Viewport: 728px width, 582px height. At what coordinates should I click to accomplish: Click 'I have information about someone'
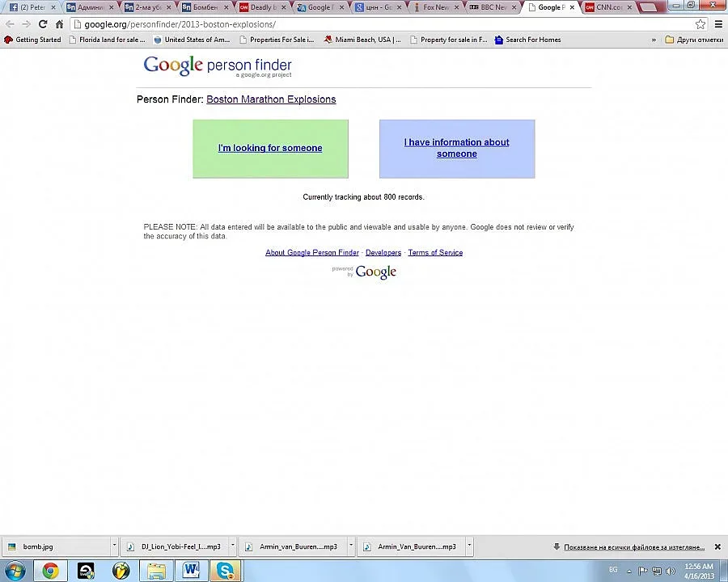point(456,148)
